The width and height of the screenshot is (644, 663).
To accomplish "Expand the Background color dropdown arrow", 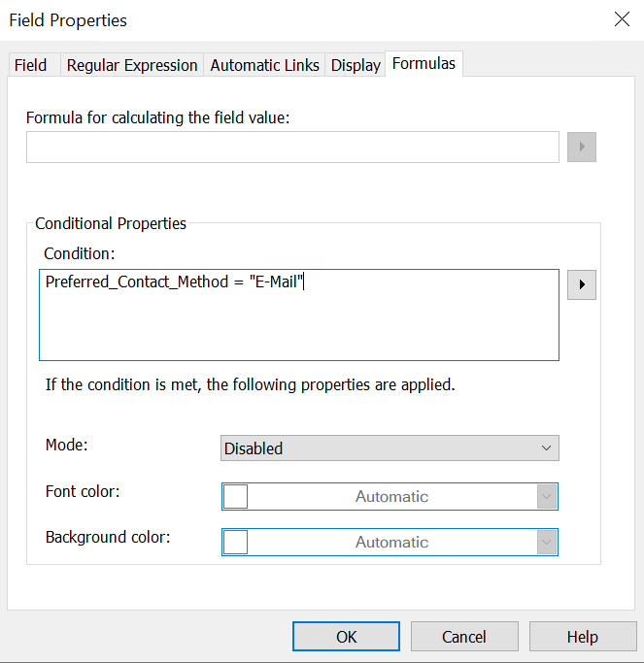I will [x=547, y=542].
